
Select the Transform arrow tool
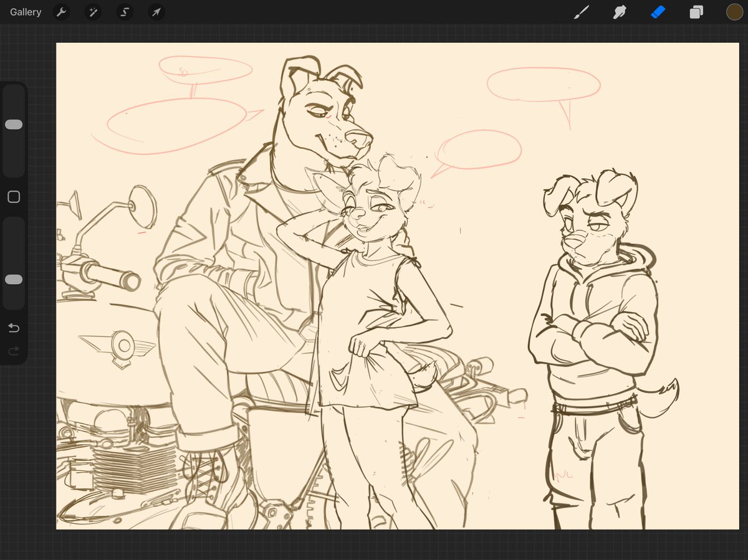(156, 12)
